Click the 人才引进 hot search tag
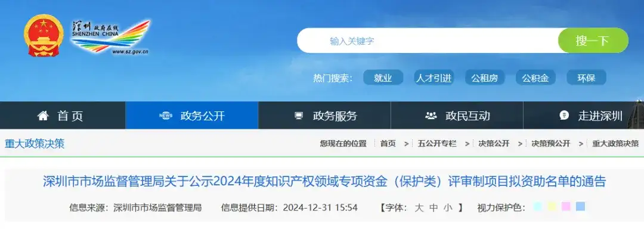 [x=434, y=78]
